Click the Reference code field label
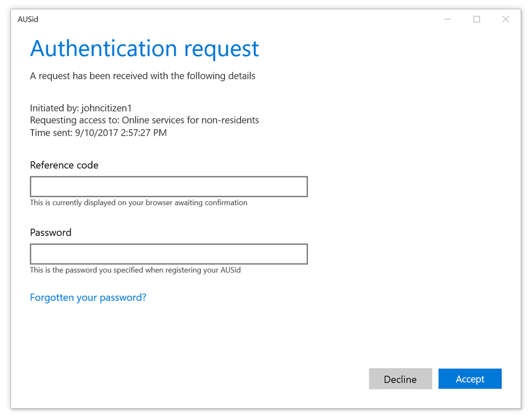This screenshot has height=420, width=532. click(x=64, y=165)
